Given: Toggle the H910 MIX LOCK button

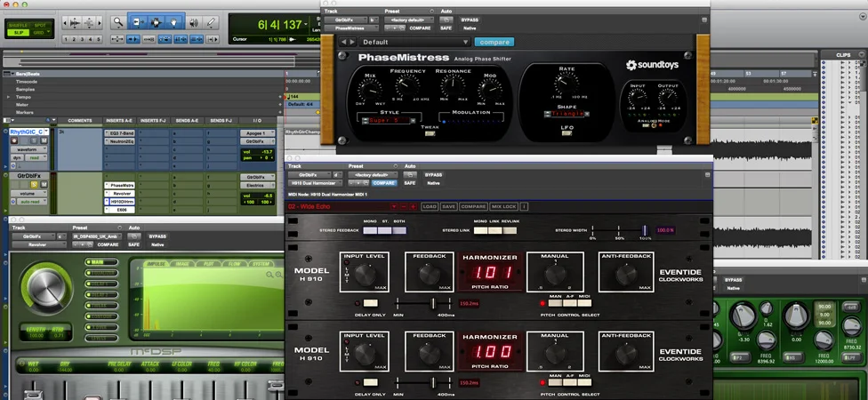Looking at the screenshot, I should [503, 206].
